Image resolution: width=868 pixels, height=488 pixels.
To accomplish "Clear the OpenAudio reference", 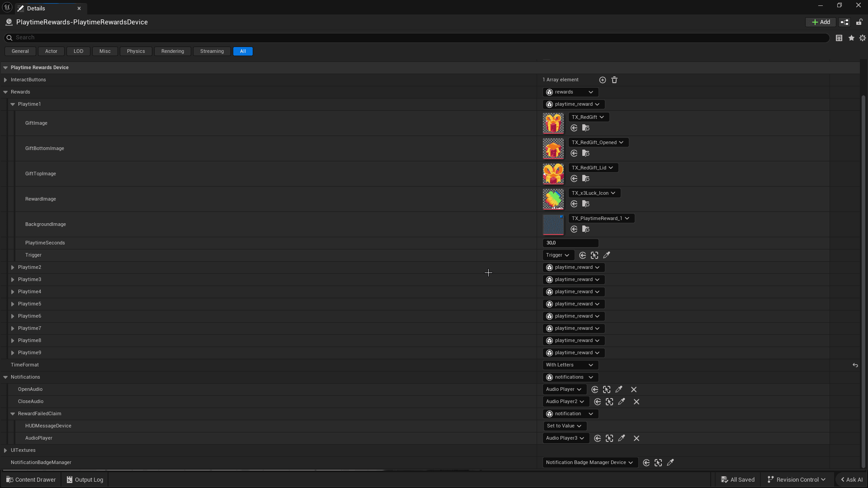I will [x=634, y=389].
